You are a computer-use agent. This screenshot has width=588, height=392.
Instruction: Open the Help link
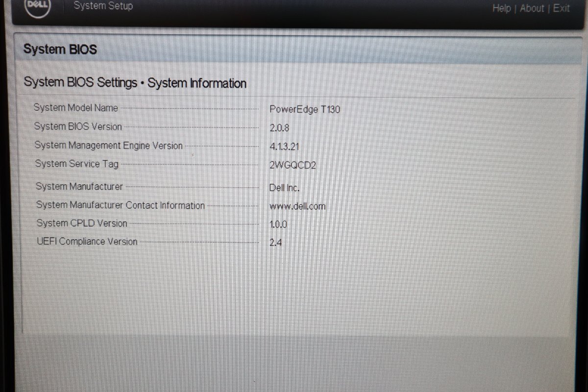click(x=501, y=8)
